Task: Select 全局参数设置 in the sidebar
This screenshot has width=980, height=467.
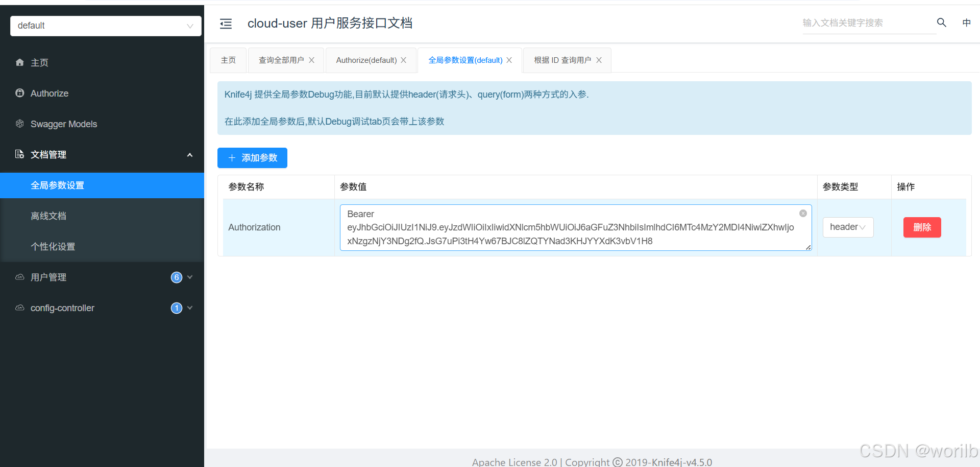Action: [x=102, y=185]
